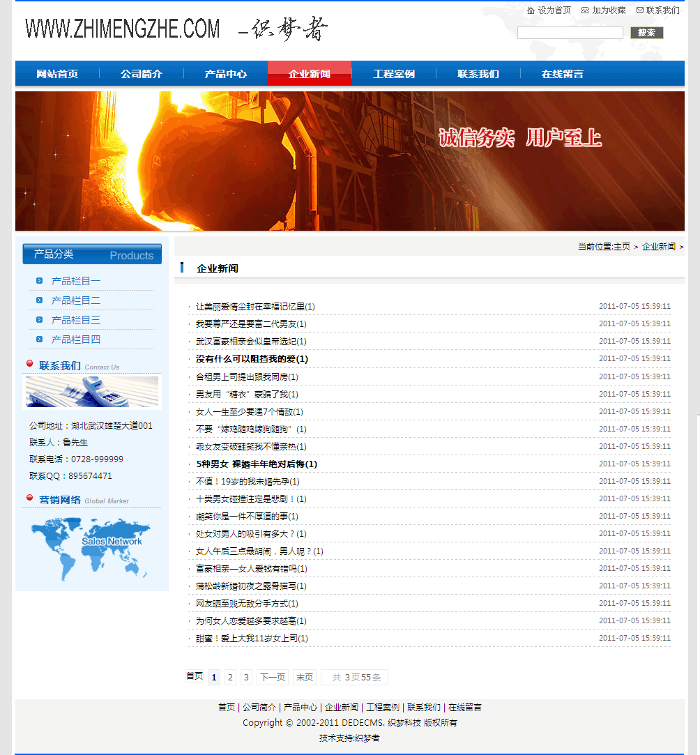This screenshot has width=700, height=755.
Task: Click the telephone image under 联系我们
Action: point(92,391)
